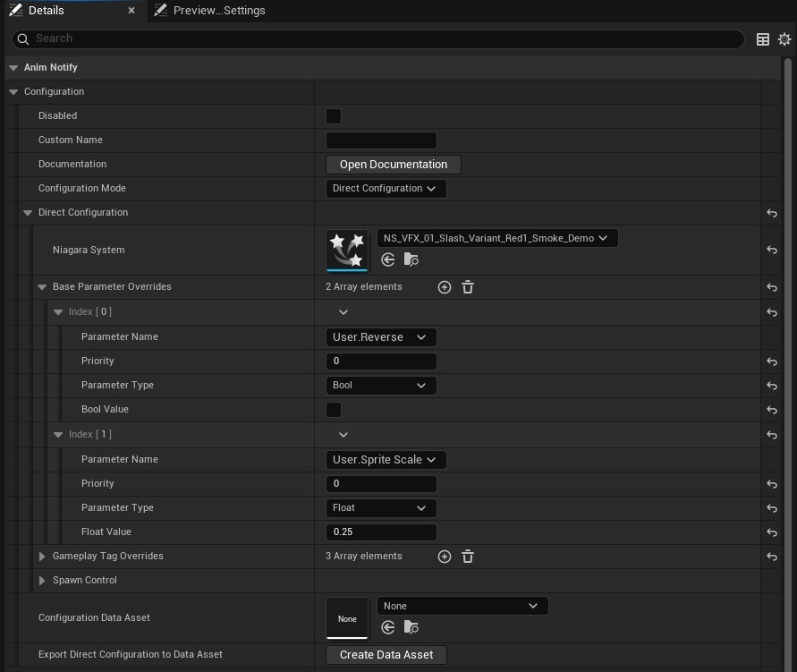
Task: Add element to Gameplay Tag Overrides array
Action: pos(445,557)
